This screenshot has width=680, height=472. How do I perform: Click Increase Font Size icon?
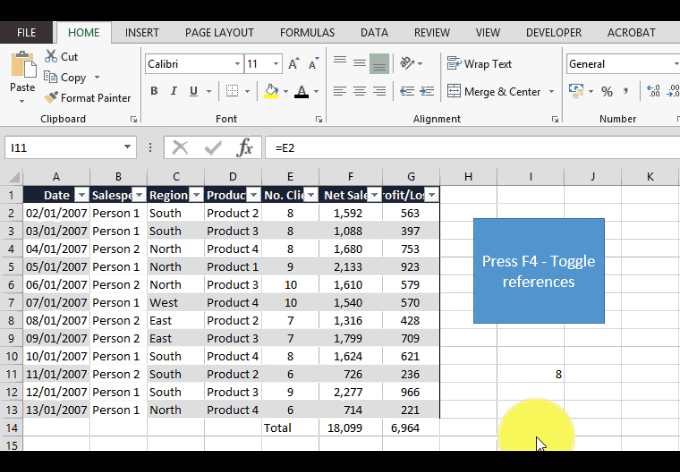pos(294,64)
